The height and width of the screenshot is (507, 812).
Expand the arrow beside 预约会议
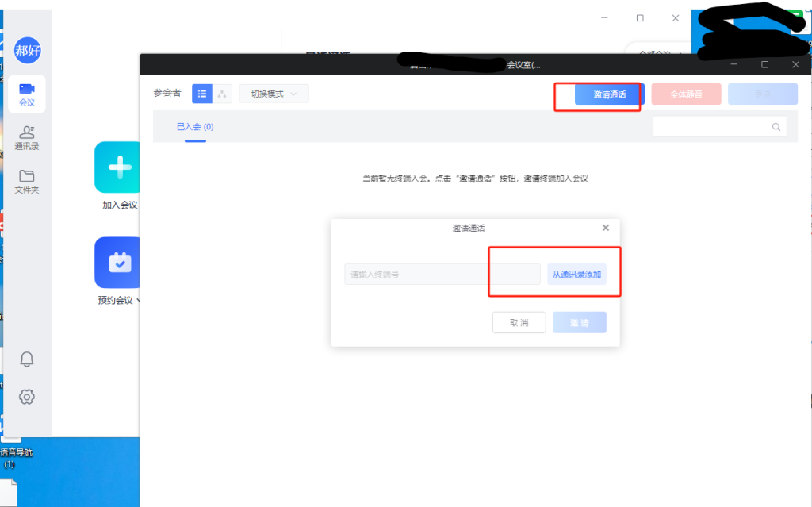(140, 301)
